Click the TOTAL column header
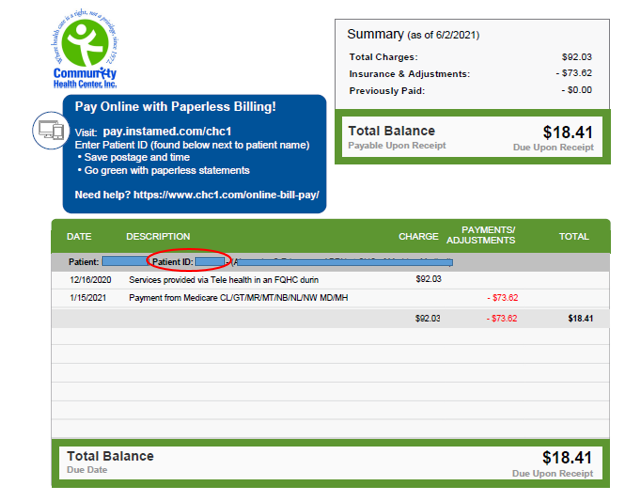This screenshot has width=626, height=501. (573, 237)
